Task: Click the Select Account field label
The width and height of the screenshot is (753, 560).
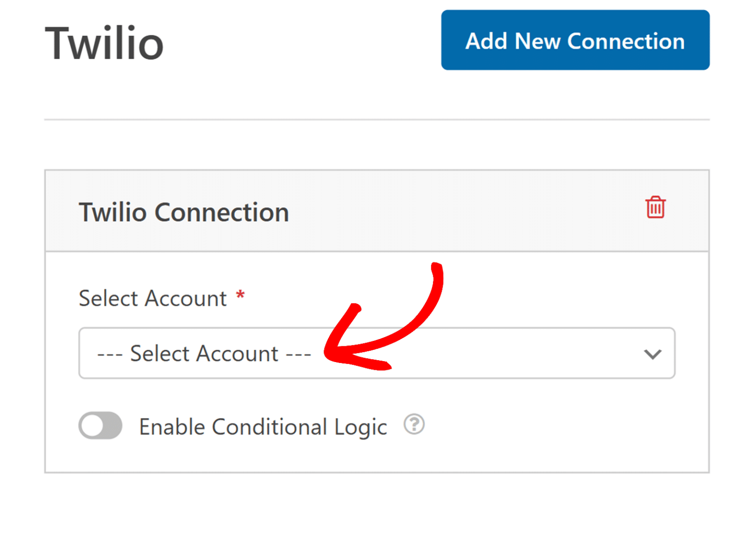Action: pos(152,298)
